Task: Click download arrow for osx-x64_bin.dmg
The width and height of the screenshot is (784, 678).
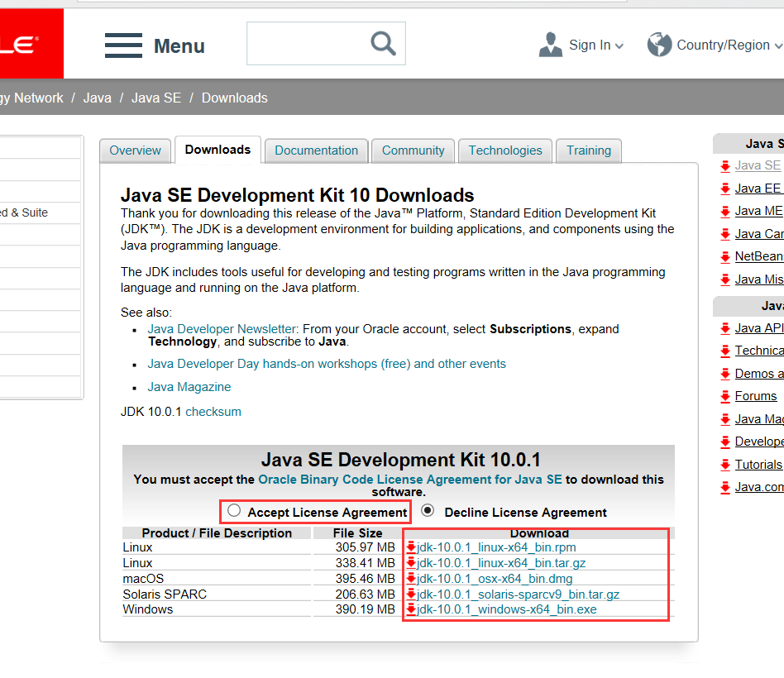Action: pos(411,579)
